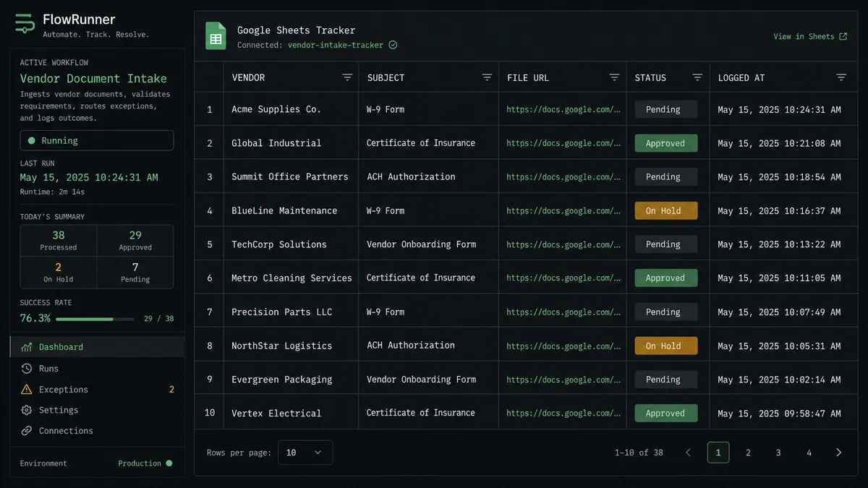This screenshot has height=488, width=868.
Task: Open the Rows per page dropdown
Action: [x=305, y=453]
